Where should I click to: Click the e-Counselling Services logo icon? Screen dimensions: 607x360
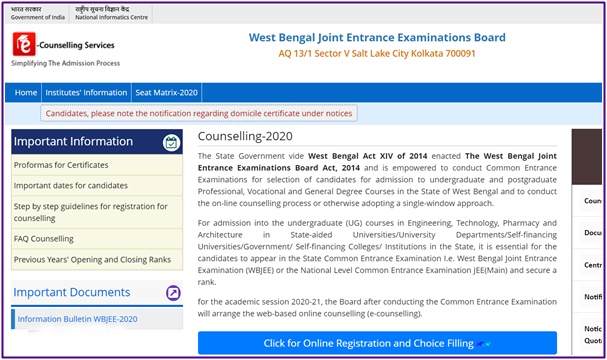point(24,44)
